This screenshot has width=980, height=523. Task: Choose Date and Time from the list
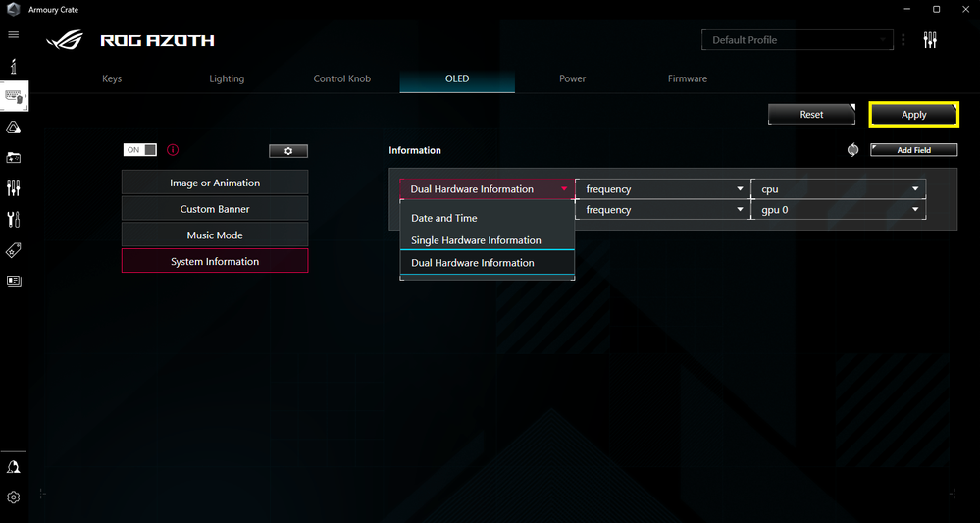(487, 218)
